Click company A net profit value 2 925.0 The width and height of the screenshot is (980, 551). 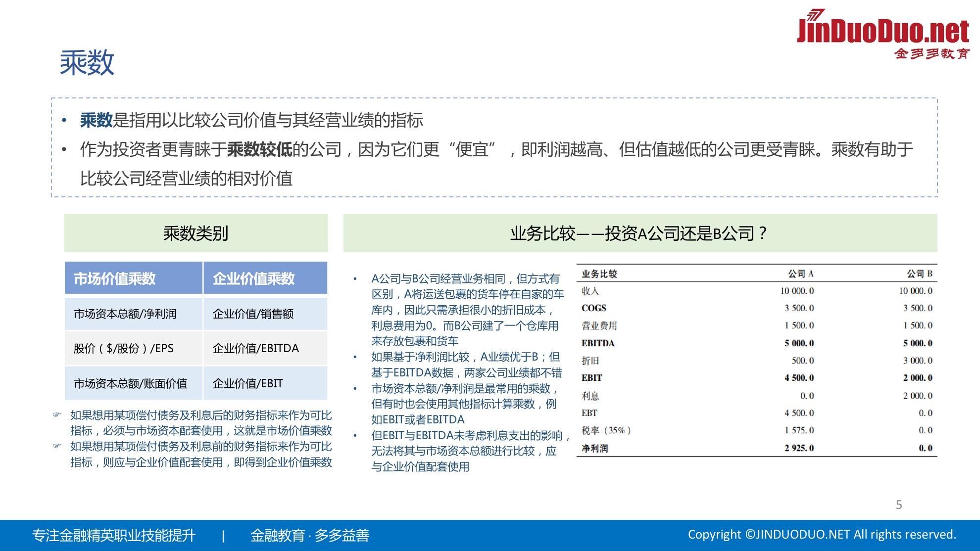pyautogui.click(x=799, y=448)
